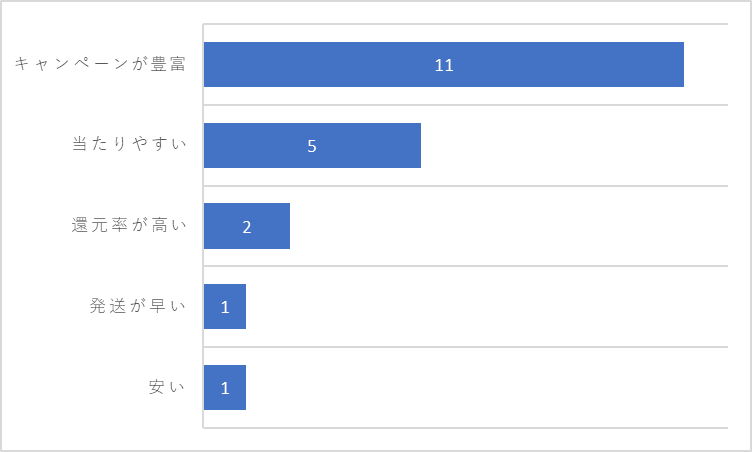The height and width of the screenshot is (452, 752).
Task: Click the gridline between キャンペーンが豊富 and 当たりやすい
Action: (466, 105)
